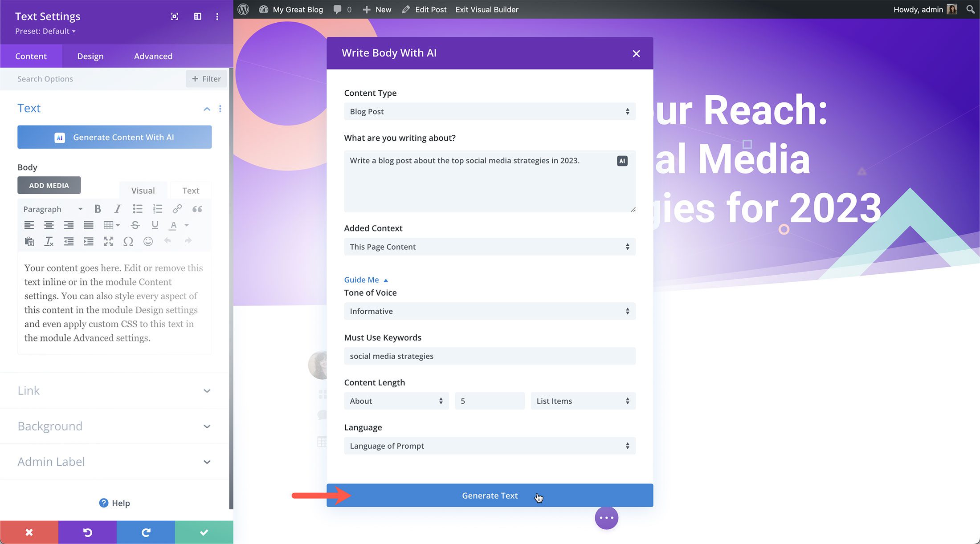Click the ordered list icon
The image size is (980, 544).
(x=157, y=208)
